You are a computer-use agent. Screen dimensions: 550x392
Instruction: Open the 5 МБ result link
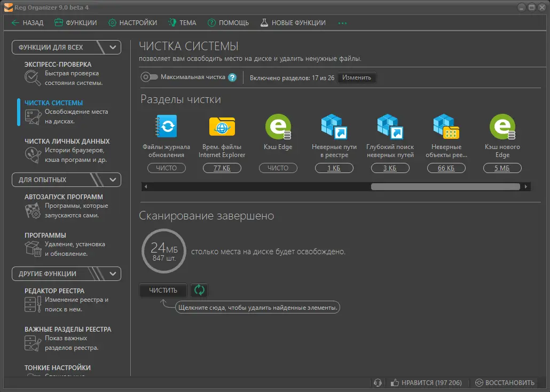[502, 168]
